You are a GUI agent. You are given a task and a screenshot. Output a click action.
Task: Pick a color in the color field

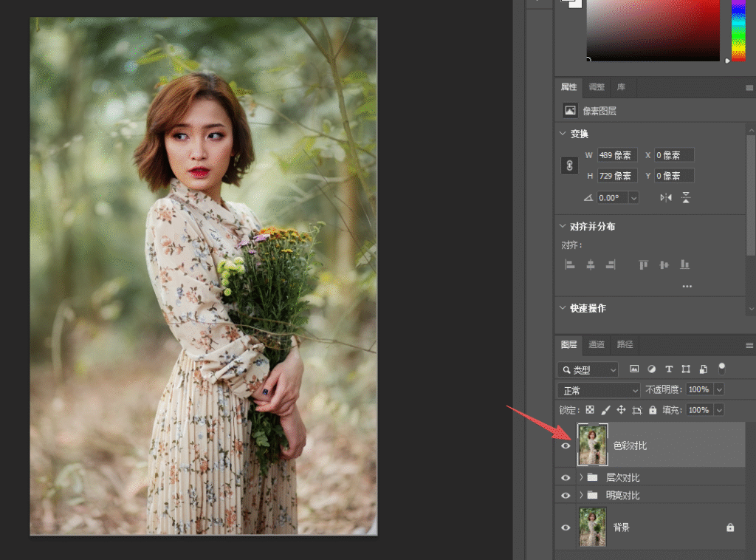(653, 30)
